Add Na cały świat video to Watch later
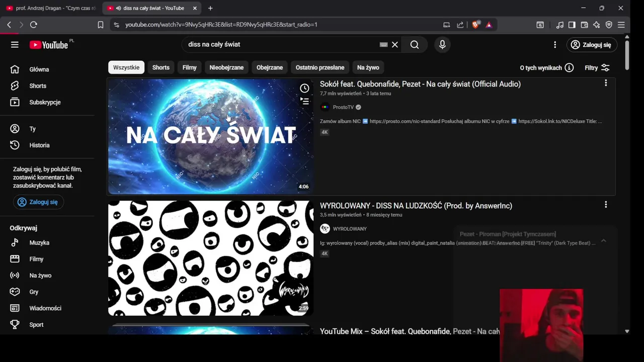Image resolution: width=644 pixels, height=362 pixels. 304,88
